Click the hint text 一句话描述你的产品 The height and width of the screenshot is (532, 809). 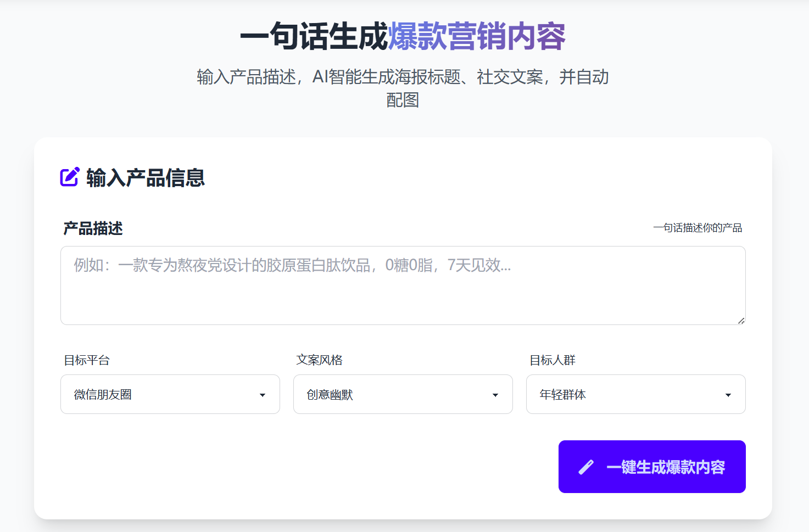[698, 228]
